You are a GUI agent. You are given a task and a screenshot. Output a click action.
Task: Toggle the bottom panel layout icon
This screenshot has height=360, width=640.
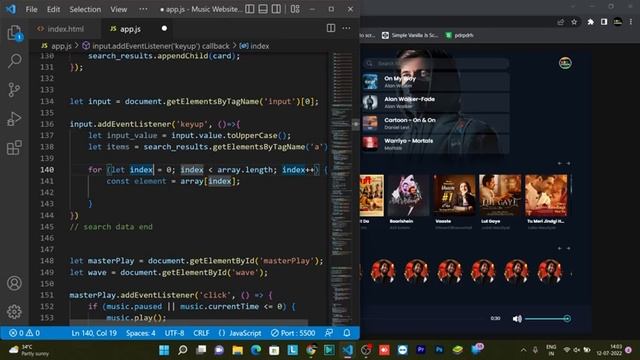[x=263, y=9]
